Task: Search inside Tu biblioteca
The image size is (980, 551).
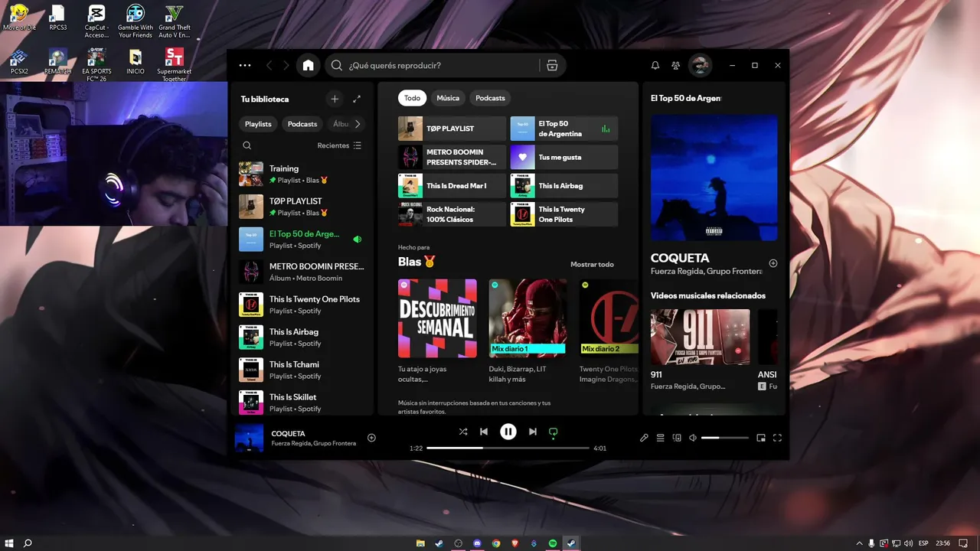Action: 247,145
